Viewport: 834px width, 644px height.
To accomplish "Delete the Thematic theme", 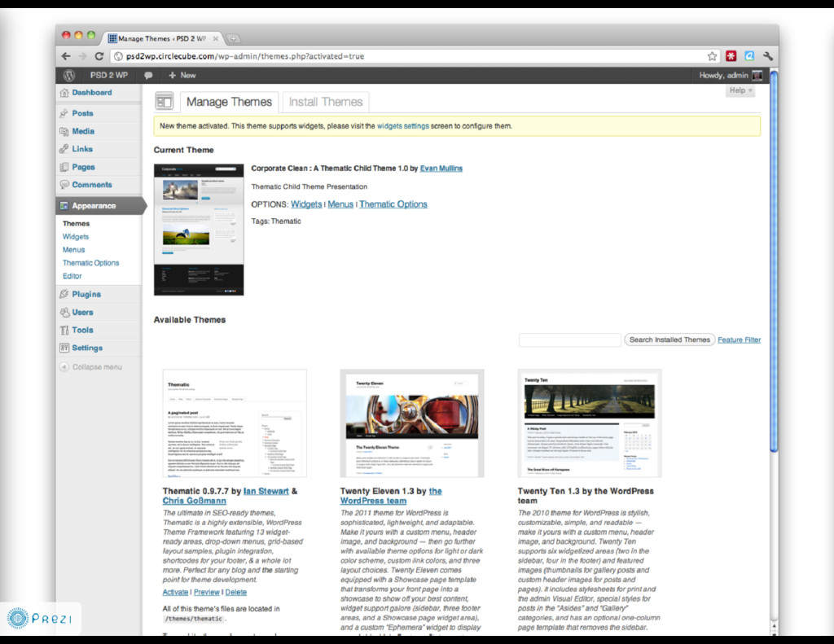I will pos(235,593).
